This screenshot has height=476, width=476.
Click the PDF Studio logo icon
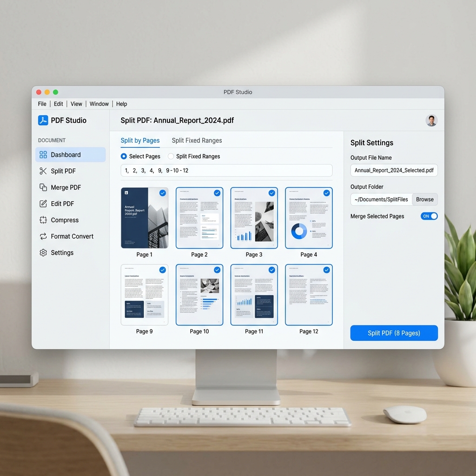tap(43, 120)
